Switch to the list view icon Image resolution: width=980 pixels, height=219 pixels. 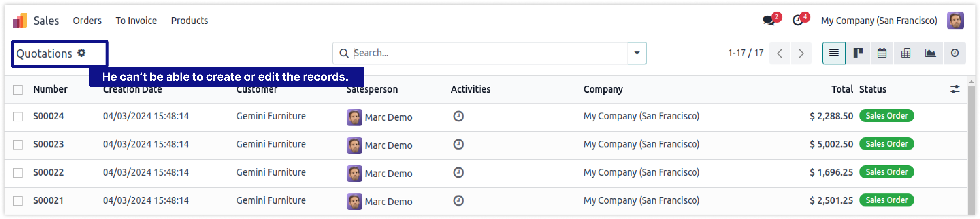[833, 53]
